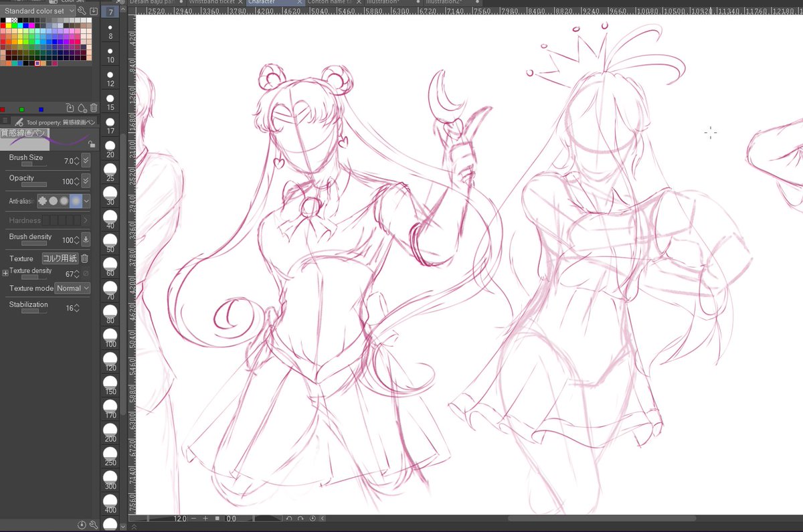Viewport: 803px width, 532px height.
Task: Select brush size preset 60
Action: click(x=110, y=268)
